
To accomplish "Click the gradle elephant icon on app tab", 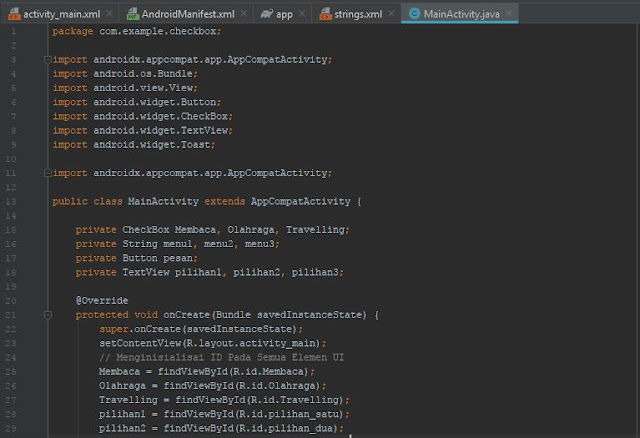I will click(267, 14).
